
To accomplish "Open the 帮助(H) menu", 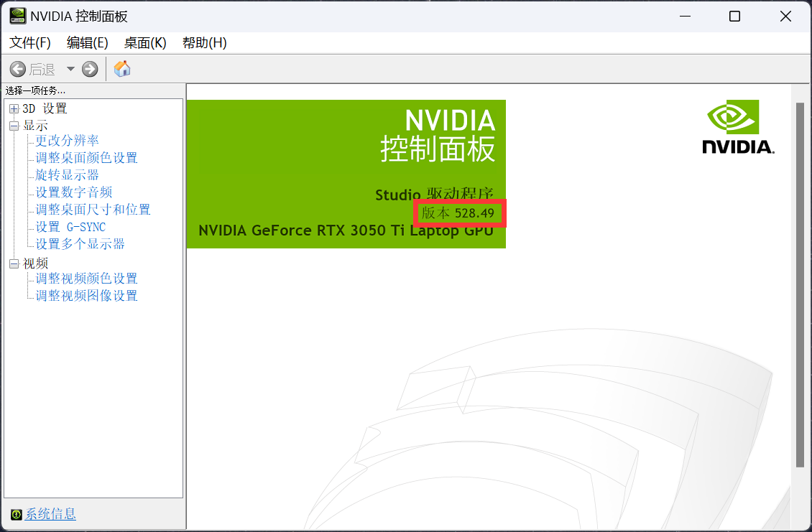I will pyautogui.click(x=205, y=43).
